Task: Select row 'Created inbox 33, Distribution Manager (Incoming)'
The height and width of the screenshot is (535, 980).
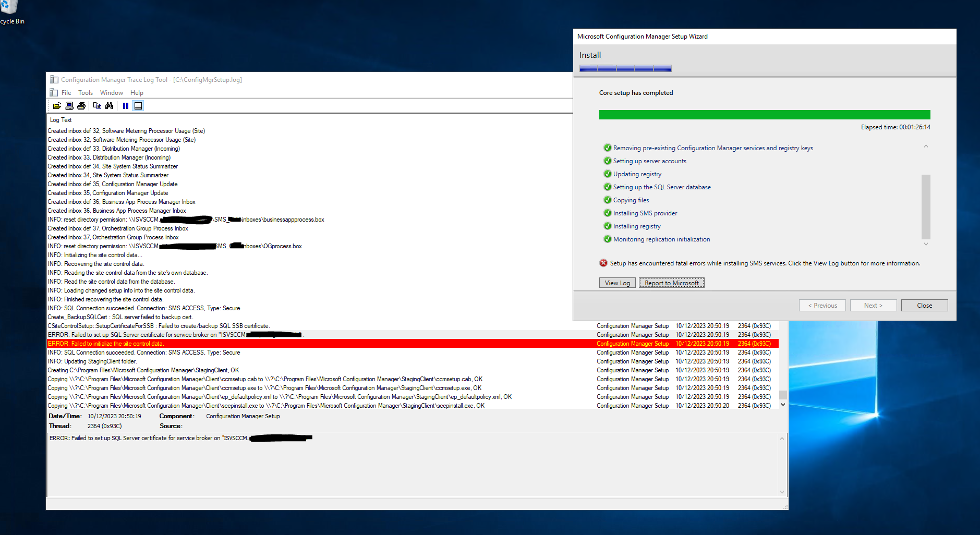Action: point(310,157)
